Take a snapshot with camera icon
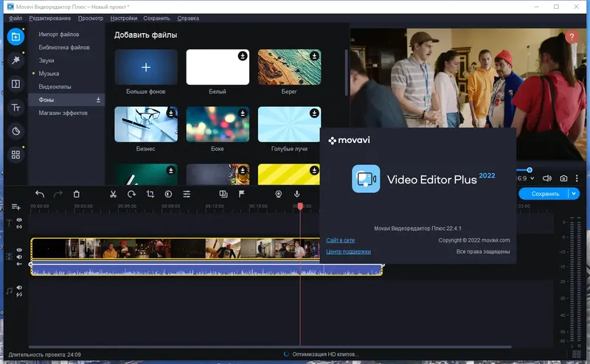 pyautogui.click(x=563, y=178)
